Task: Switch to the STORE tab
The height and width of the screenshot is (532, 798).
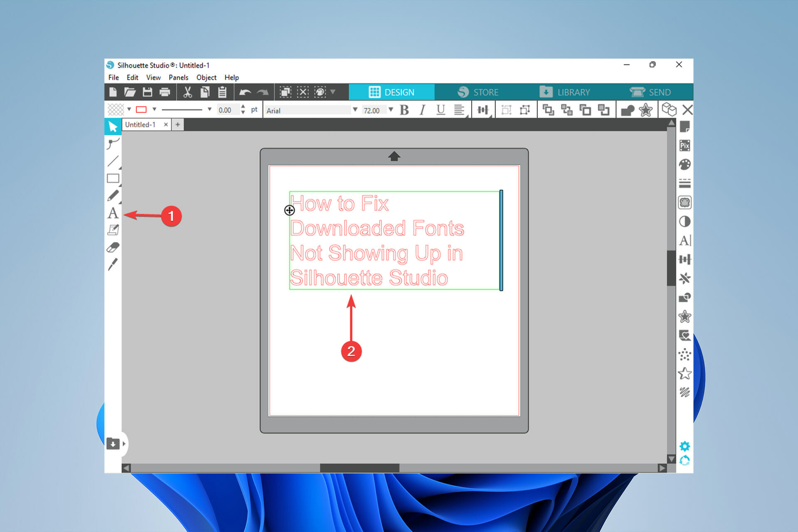Action: point(478,92)
